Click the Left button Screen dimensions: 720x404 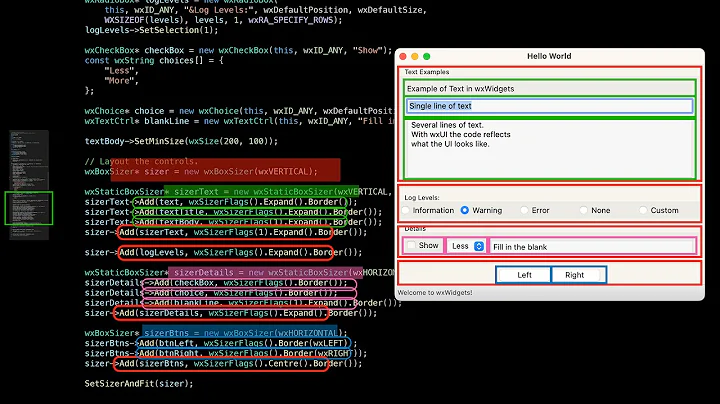(524, 275)
